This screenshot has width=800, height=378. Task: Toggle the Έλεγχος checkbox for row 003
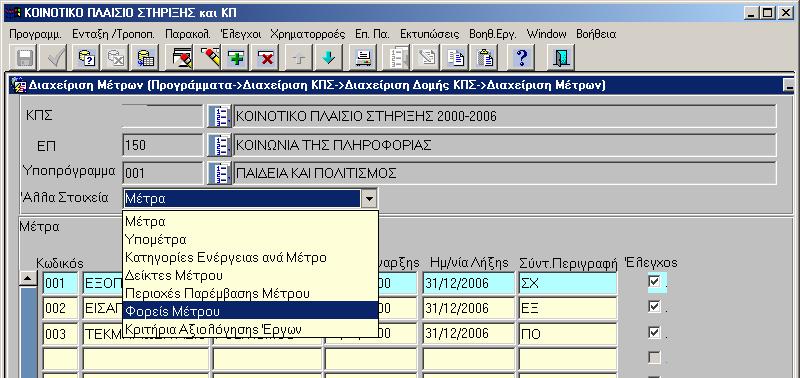[654, 333]
